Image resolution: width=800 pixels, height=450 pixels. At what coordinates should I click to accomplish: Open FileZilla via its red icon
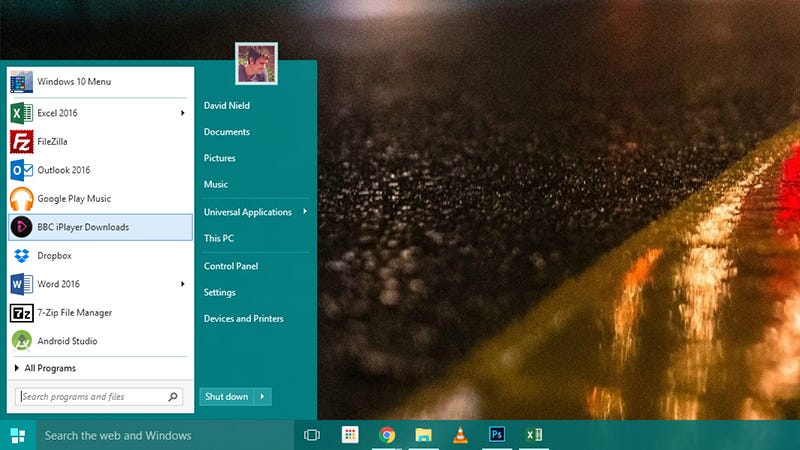click(21, 141)
